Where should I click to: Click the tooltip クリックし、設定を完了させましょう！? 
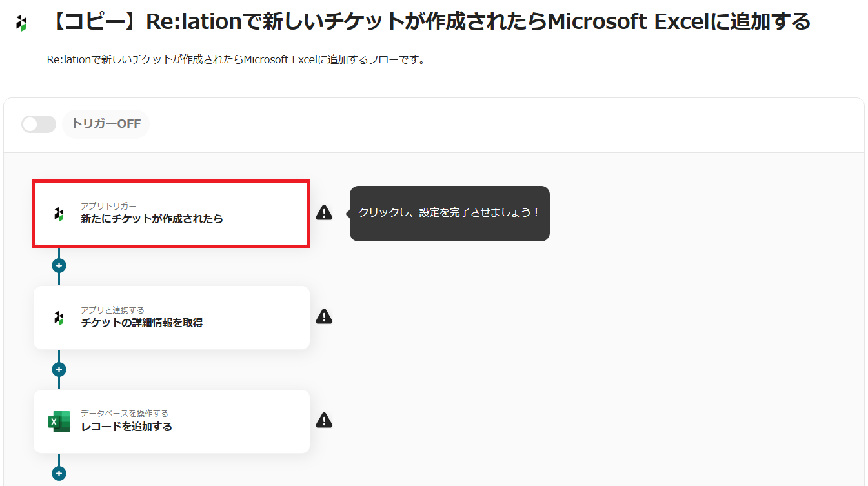(x=450, y=214)
